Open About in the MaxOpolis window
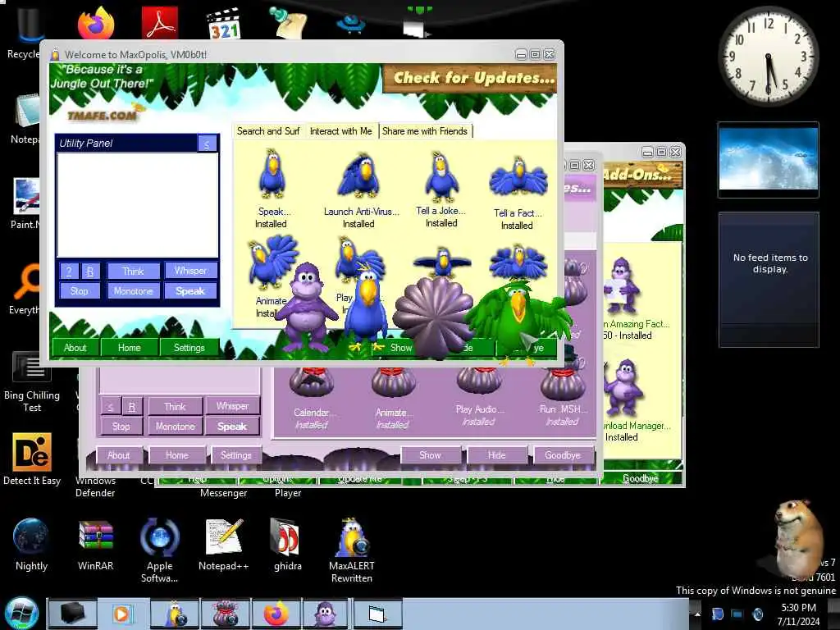This screenshot has width=840, height=630. click(75, 348)
